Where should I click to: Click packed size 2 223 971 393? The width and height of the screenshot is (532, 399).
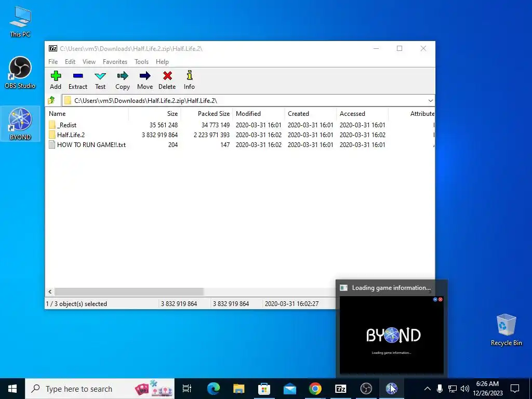212,135
